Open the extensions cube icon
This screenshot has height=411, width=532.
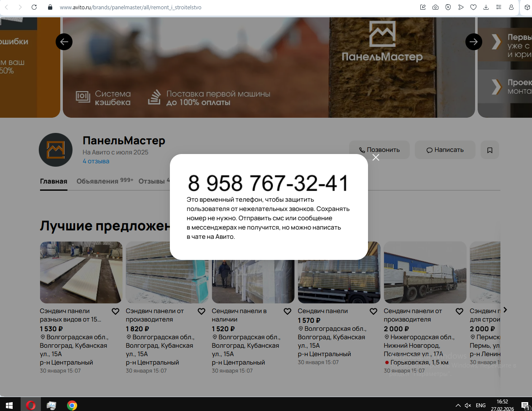point(527,7)
